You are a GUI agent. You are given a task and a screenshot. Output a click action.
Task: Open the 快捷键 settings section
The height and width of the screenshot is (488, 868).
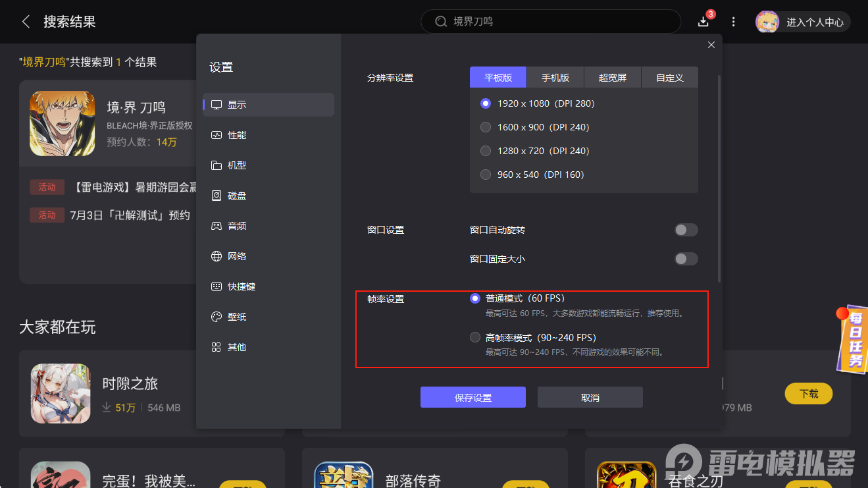tap(268, 286)
